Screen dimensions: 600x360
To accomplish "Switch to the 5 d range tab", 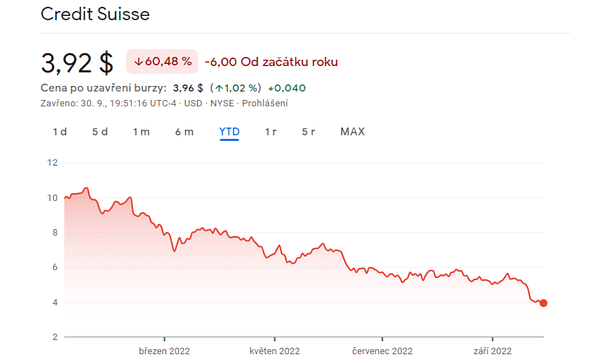I will pyautogui.click(x=100, y=132).
